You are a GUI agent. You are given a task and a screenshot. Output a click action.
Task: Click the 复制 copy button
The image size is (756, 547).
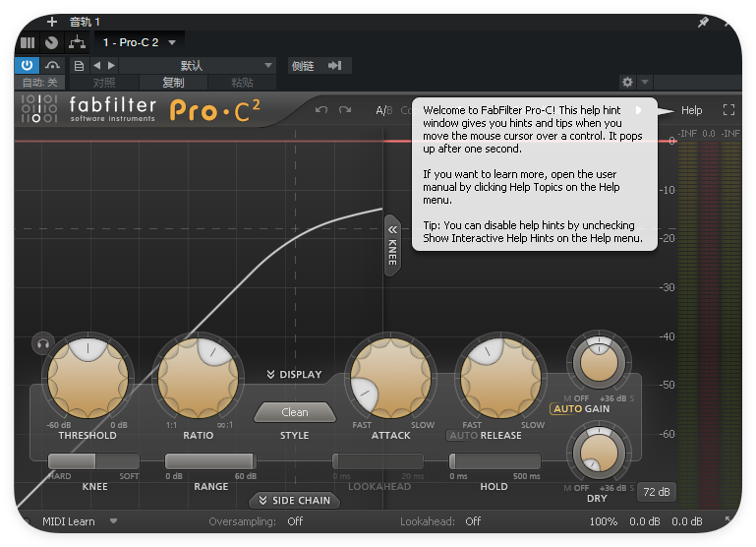coord(173,83)
